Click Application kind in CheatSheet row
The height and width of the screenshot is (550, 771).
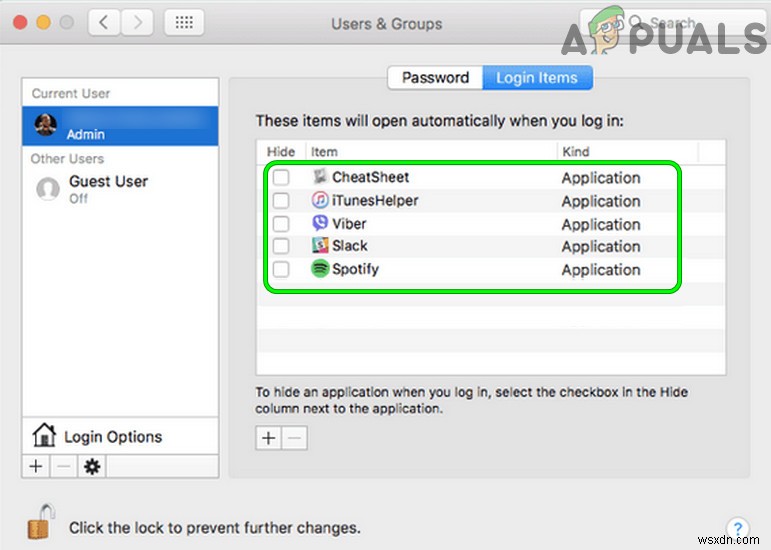601,178
